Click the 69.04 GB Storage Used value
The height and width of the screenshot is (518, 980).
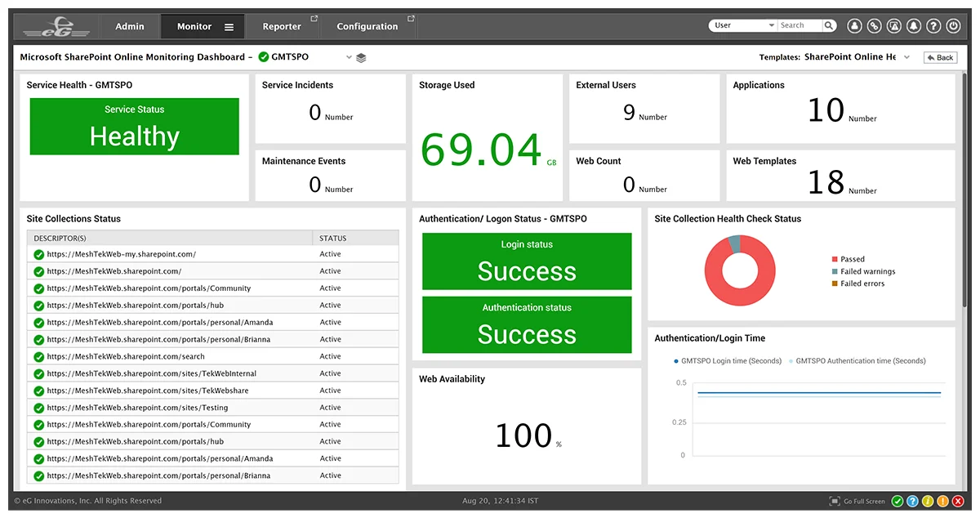point(488,150)
